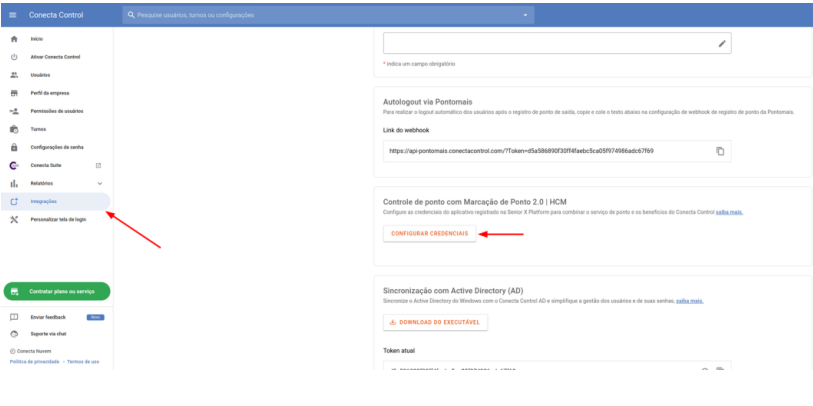Click the Usuários people icon
Viewport: 813px width, 406px height.
click(x=14, y=74)
